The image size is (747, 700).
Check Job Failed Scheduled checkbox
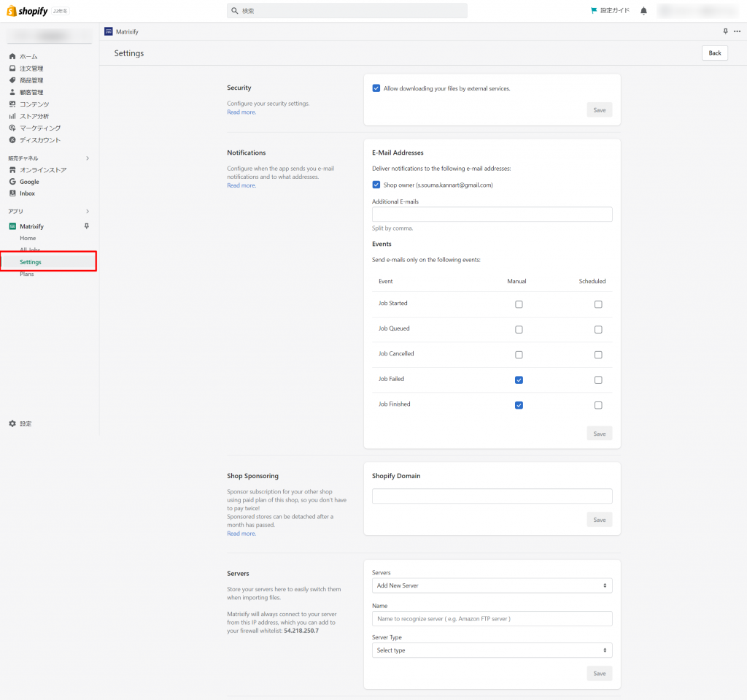tap(598, 380)
